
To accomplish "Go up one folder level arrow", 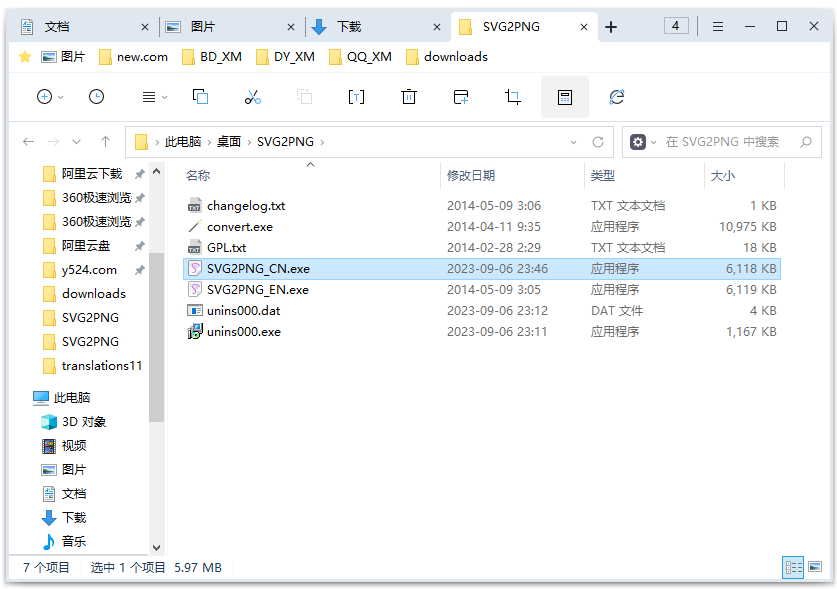I will [x=105, y=142].
